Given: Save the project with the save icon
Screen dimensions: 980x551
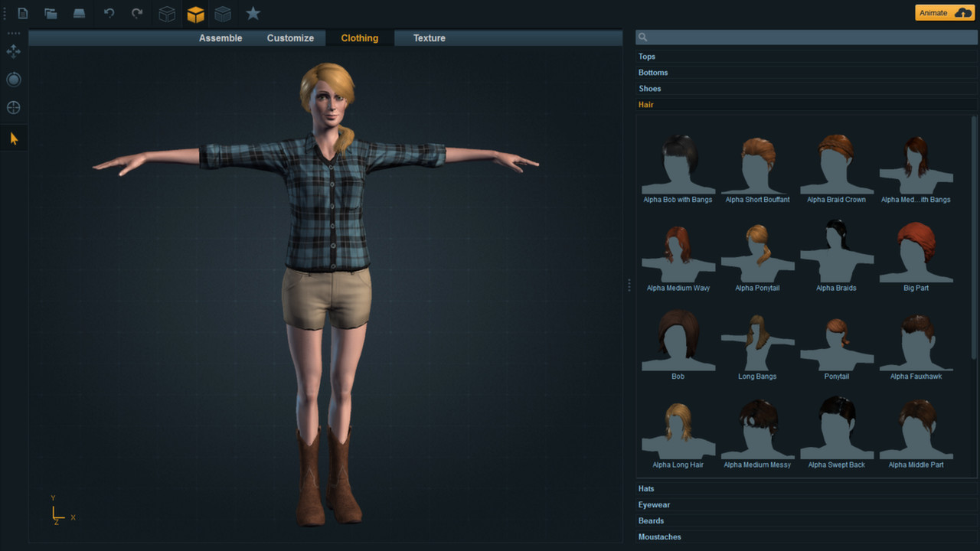Looking at the screenshot, I should click(79, 14).
